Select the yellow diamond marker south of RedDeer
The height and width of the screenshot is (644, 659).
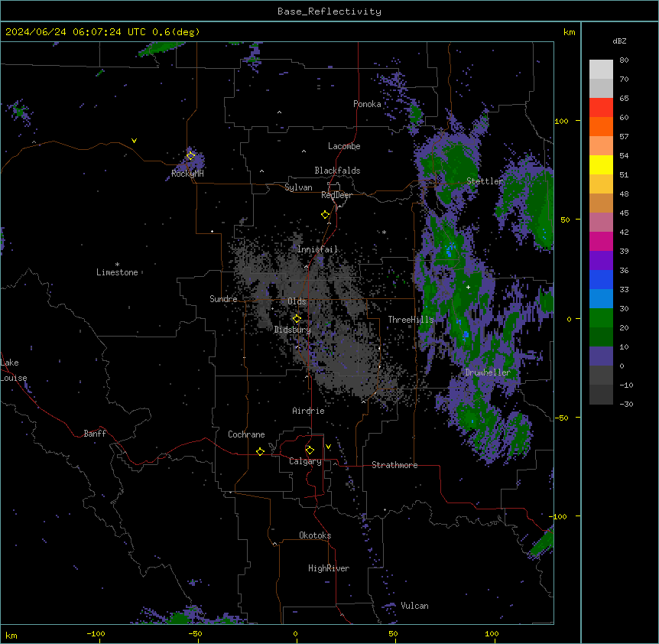(325, 215)
